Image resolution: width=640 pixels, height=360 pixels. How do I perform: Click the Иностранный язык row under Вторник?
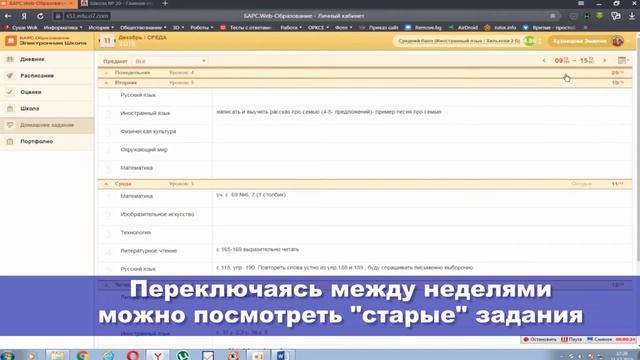364,113
